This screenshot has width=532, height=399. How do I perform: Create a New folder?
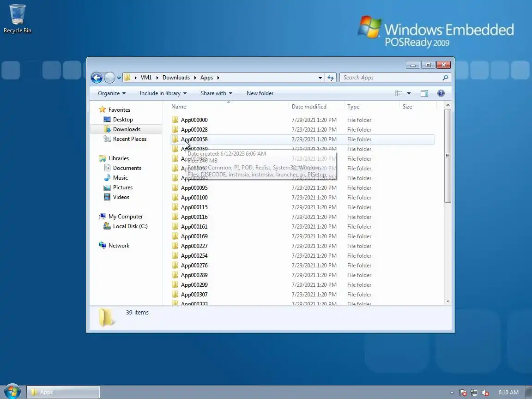click(x=260, y=93)
